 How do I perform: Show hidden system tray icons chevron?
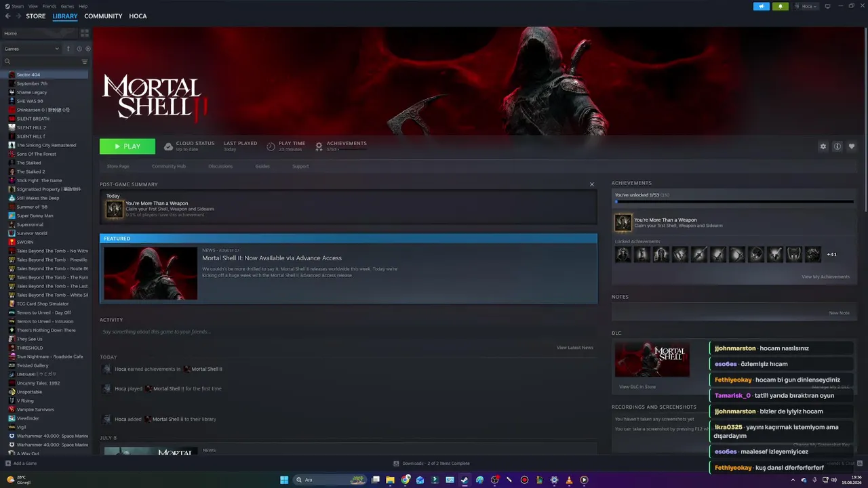point(793,480)
